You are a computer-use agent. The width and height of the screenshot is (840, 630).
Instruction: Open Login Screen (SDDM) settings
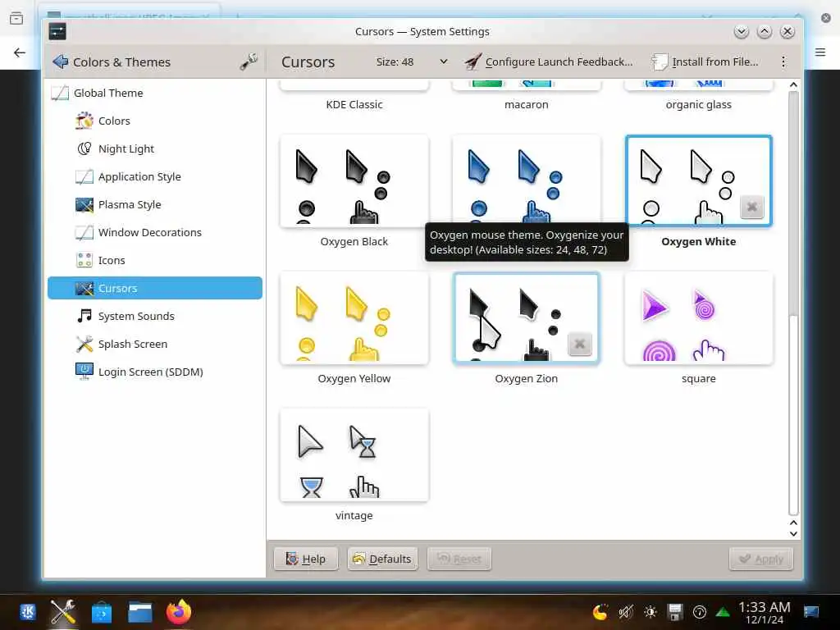click(x=154, y=372)
